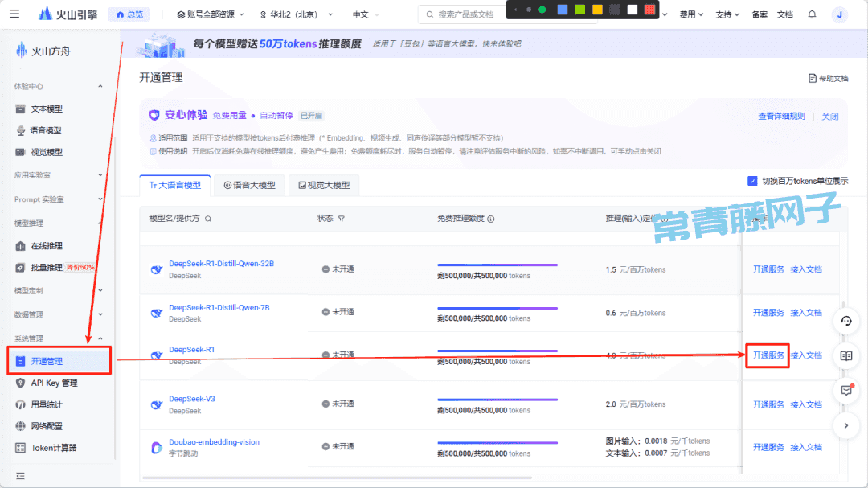This screenshot has width=868, height=488.
Task: Expand the 模型定制 sidebar section
Action: (x=100, y=290)
